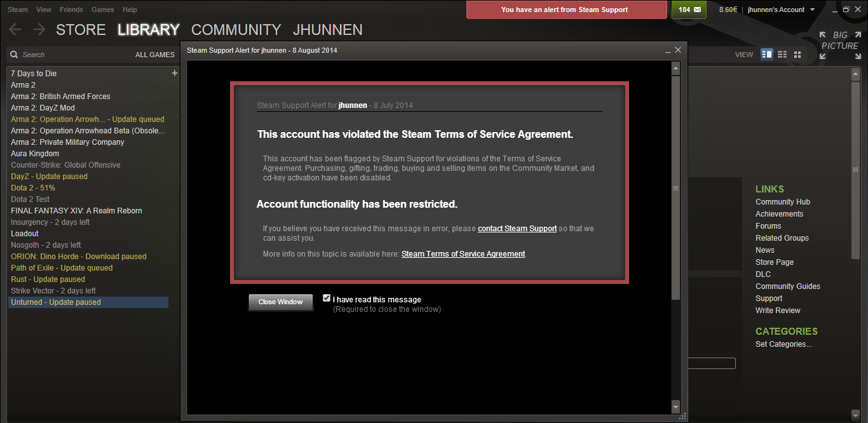Screen dimensions: 868x423
Task: Select DayZ - Update paused
Action: click(x=88, y=177)
